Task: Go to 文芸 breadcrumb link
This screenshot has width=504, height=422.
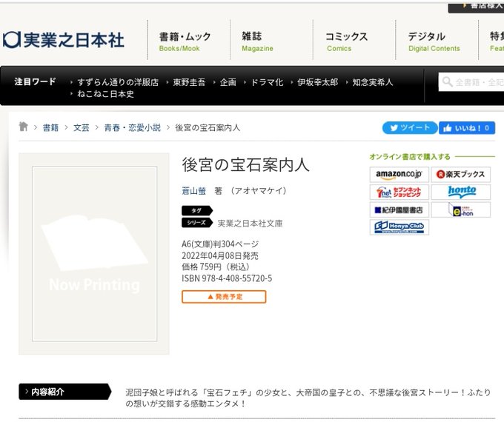Action: click(81, 128)
